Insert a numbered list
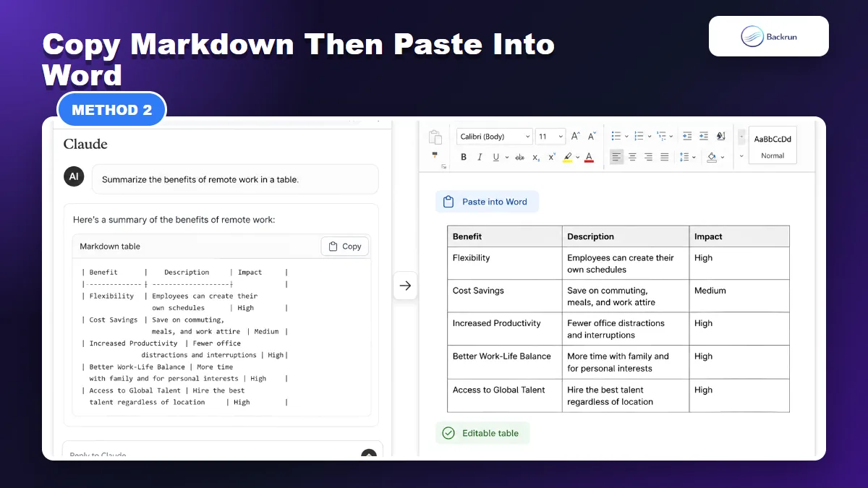 click(639, 136)
